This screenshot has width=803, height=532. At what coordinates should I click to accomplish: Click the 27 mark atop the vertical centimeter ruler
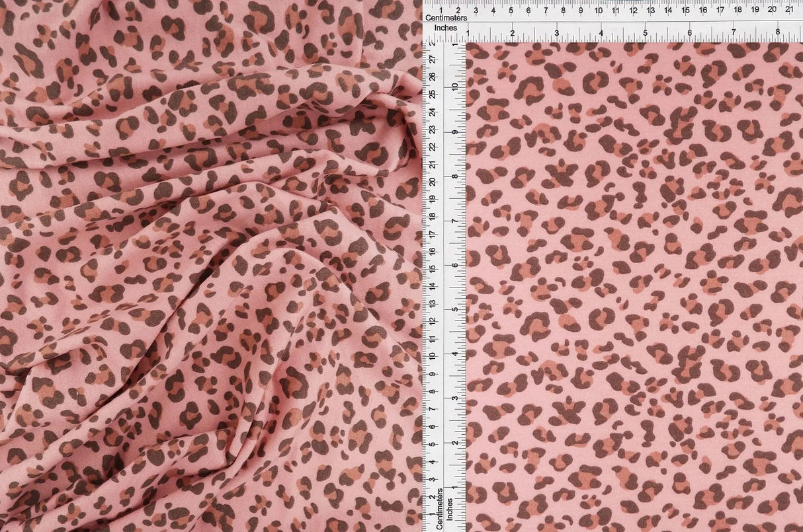click(x=431, y=59)
